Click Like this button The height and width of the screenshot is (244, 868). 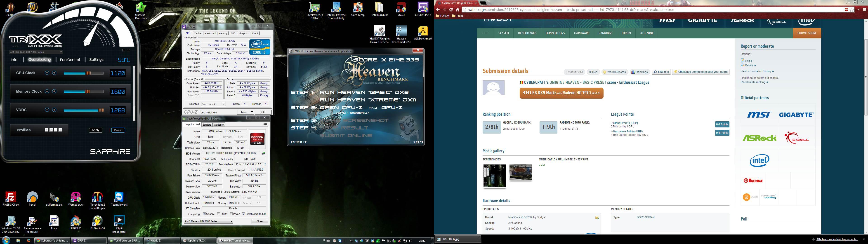[x=661, y=72]
